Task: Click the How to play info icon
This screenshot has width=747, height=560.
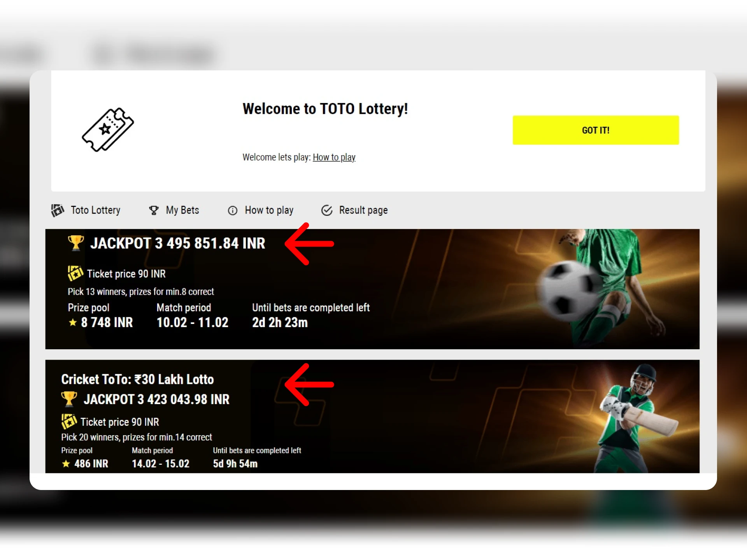Action: (x=233, y=210)
